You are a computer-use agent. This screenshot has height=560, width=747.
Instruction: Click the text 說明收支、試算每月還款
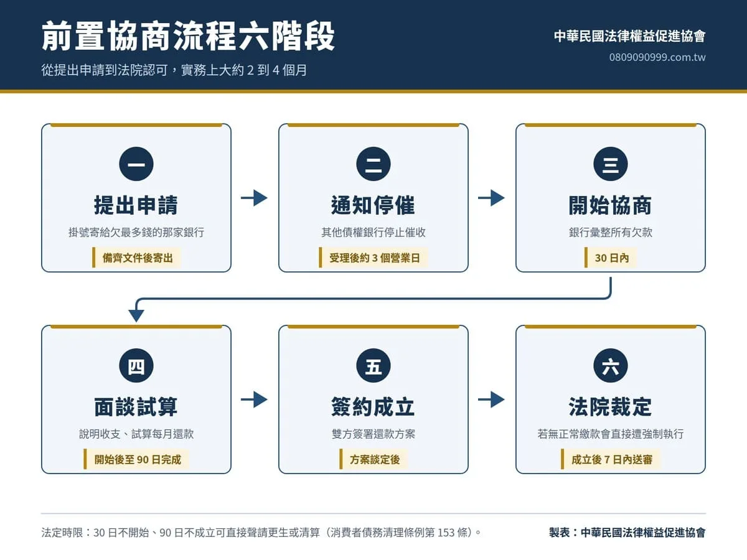pyautogui.click(x=136, y=434)
